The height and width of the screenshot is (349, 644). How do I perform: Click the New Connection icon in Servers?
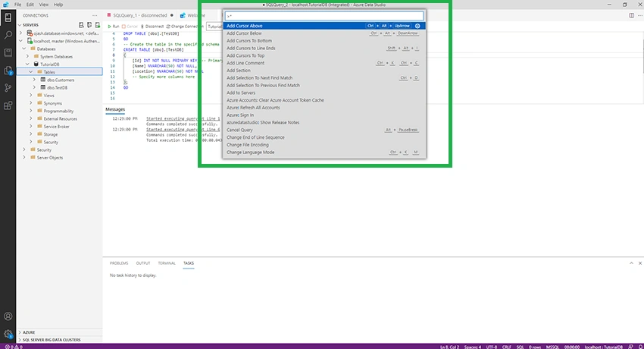(81, 25)
